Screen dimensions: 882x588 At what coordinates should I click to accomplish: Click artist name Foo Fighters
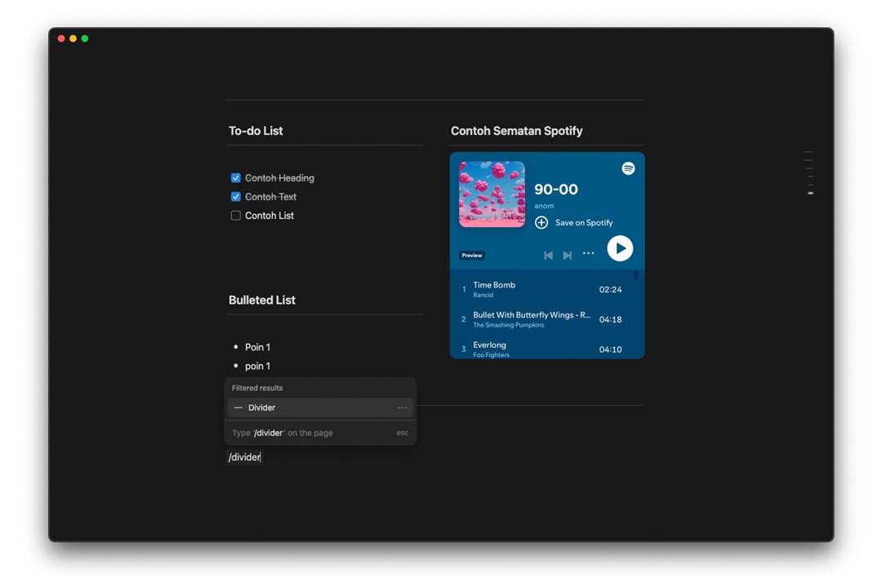[x=491, y=355]
